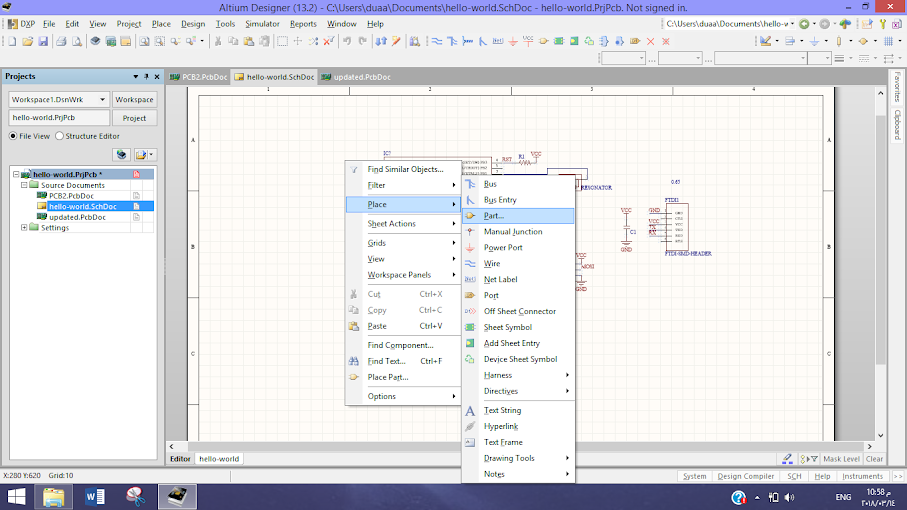Viewport: 907px width, 510px height.
Task: Collapse the Source Documents folder
Action: pos(24,185)
